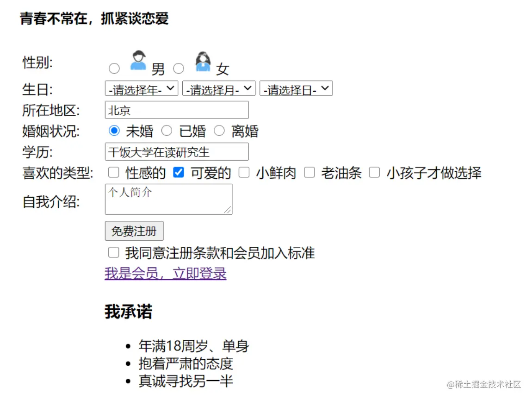Click the 所在地区 input containing 北京

(x=177, y=110)
